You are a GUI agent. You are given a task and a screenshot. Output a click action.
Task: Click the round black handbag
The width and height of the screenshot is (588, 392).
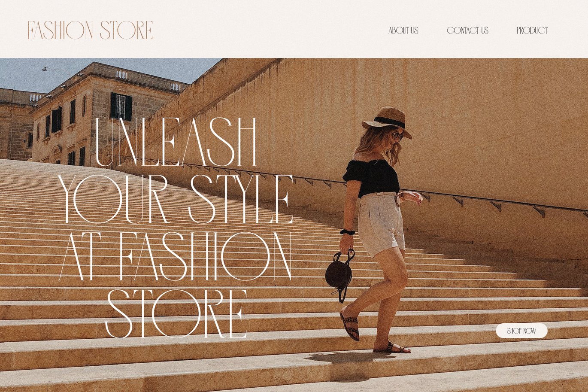tap(339, 275)
